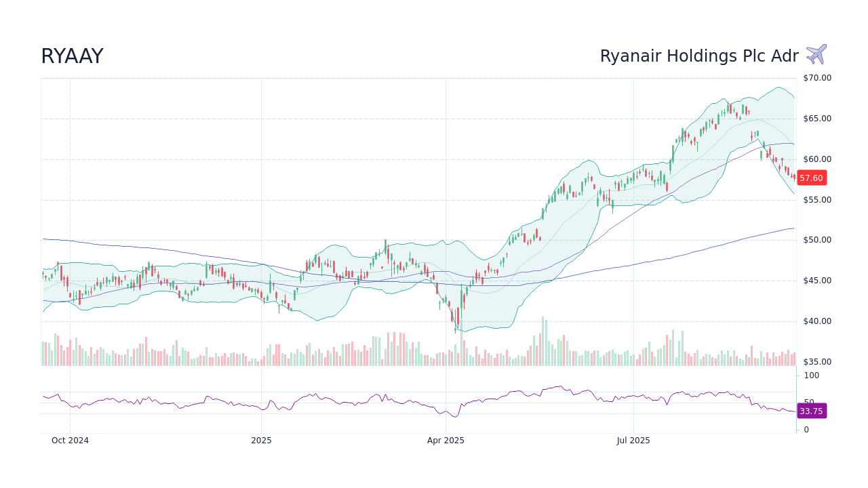Click the Apr 2025 axis label
The height and width of the screenshot is (488, 868).
tap(446, 440)
